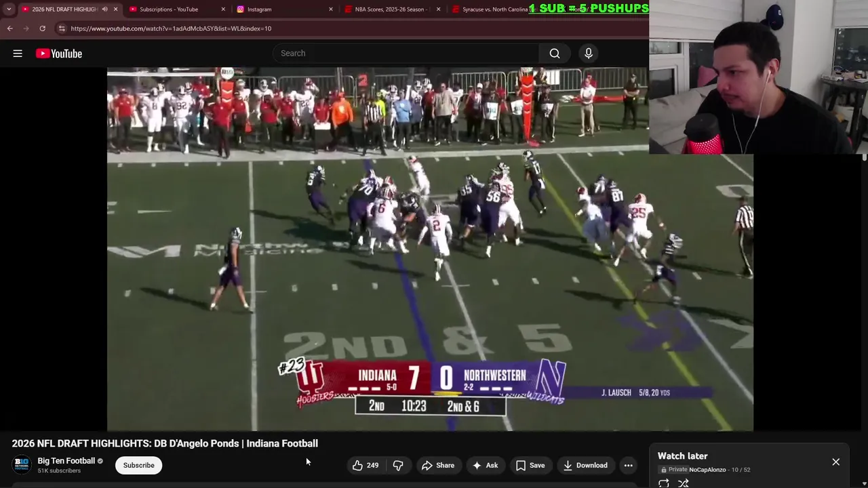Open the Watch later playlist title
Image resolution: width=868 pixels, height=488 pixels.
click(x=682, y=456)
